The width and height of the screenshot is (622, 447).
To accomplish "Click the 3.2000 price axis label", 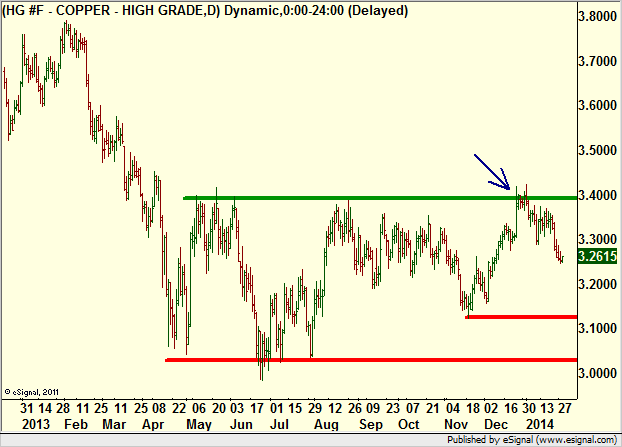I will pyautogui.click(x=598, y=284).
